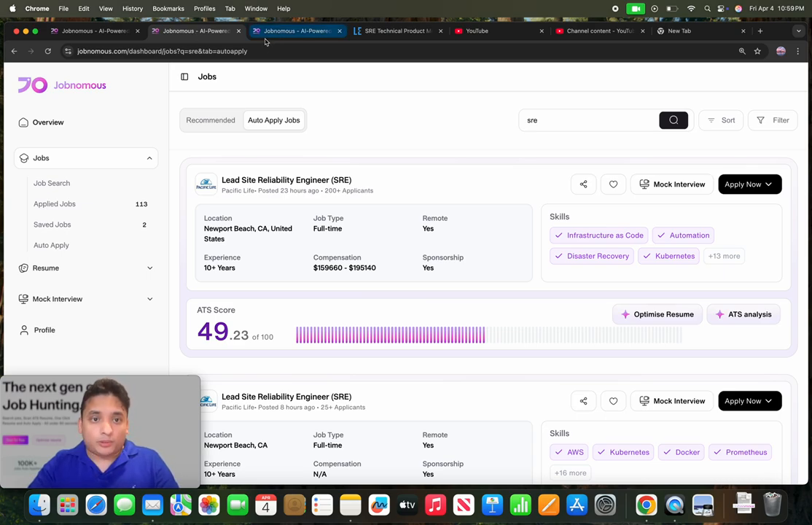The height and width of the screenshot is (525, 812).
Task: Start Mock Interview for second job
Action: point(671,400)
